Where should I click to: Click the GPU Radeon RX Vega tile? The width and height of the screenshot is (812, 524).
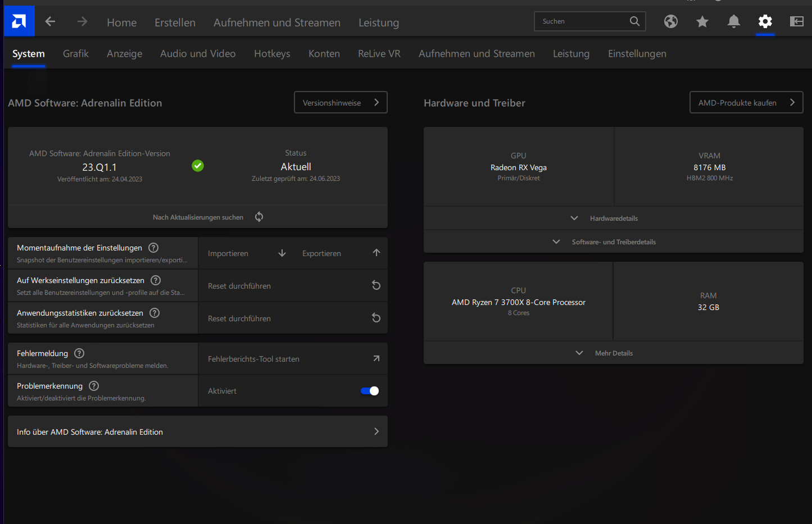coord(519,166)
